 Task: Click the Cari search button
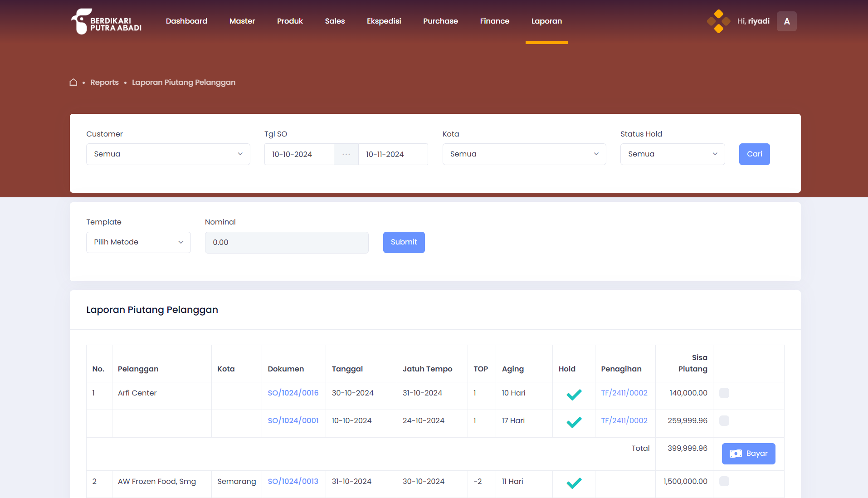[x=754, y=154]
